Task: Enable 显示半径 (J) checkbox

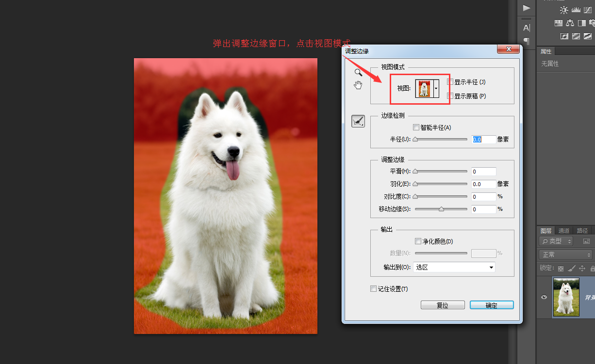Action: tap(450, 82)
